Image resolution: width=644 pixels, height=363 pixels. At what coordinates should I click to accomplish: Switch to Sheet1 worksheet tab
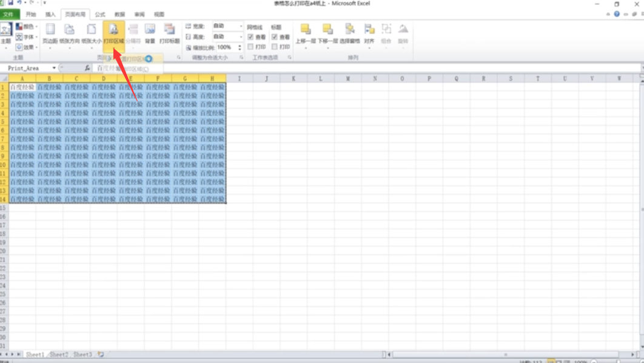(35, 355)
